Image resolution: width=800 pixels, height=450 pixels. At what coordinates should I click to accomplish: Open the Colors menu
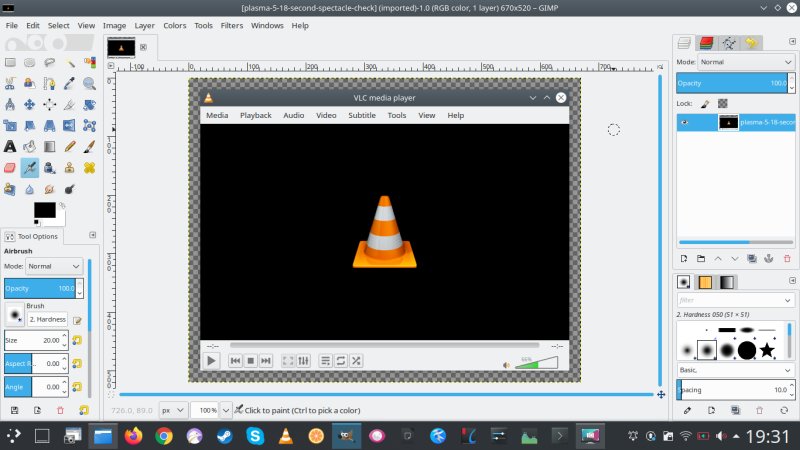(x=174, y=25)
